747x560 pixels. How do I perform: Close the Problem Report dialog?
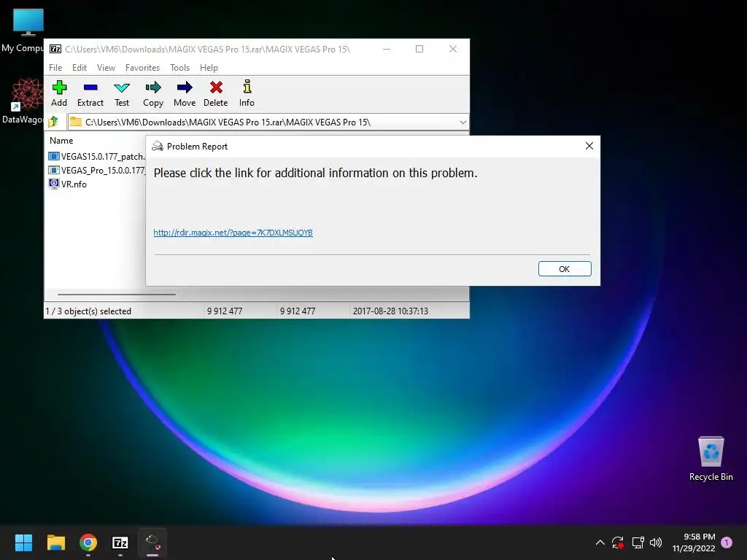pyautogui.click(x=589, y=146)
